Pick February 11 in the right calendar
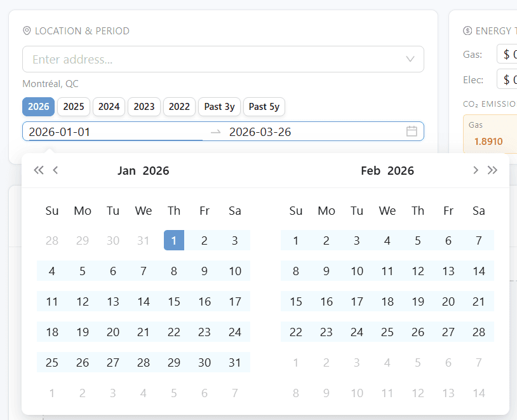 pyautogui.click(x=387, y=271)
